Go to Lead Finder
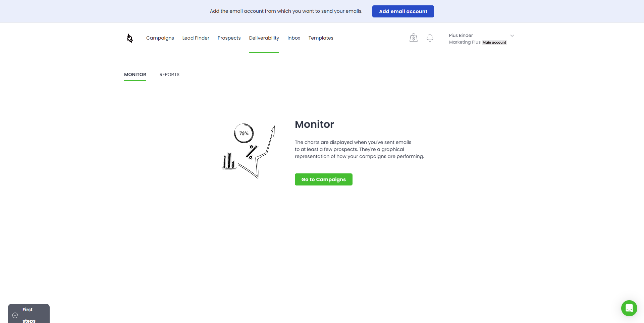Screen dimensions: 644x323 [196, 38]
